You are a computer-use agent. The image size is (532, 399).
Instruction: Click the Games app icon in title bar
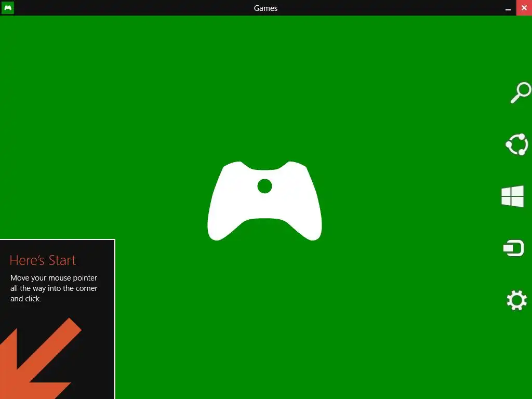tap(7, 7)
